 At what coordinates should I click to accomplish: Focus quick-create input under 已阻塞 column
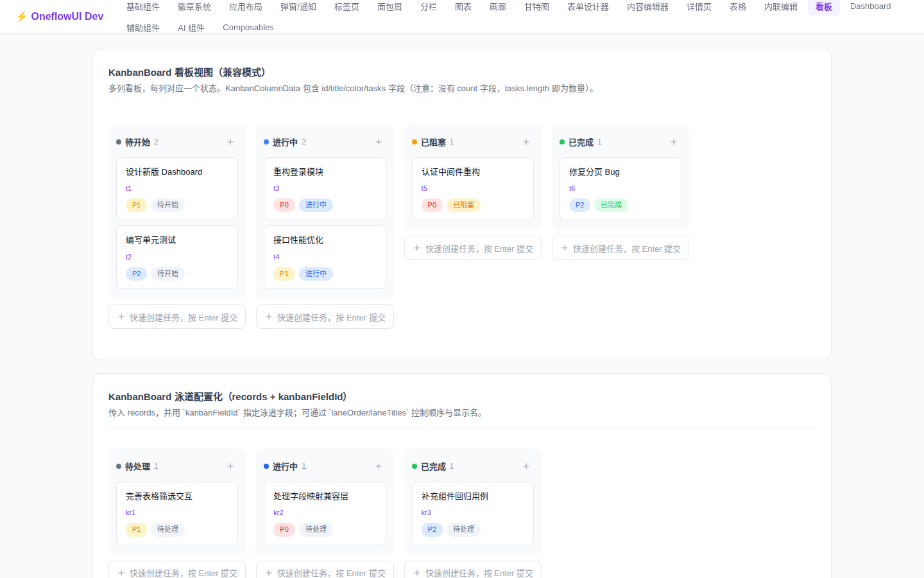click(473, 249)
